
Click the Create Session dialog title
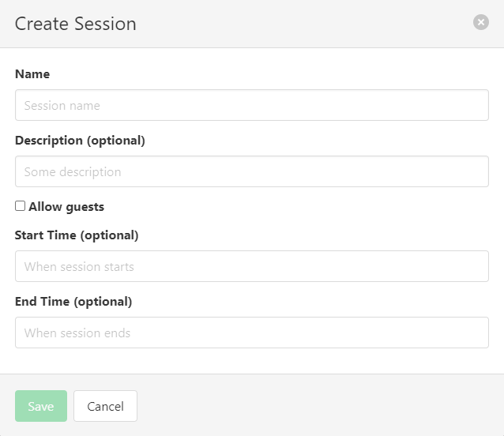click(x=76, y=24)
